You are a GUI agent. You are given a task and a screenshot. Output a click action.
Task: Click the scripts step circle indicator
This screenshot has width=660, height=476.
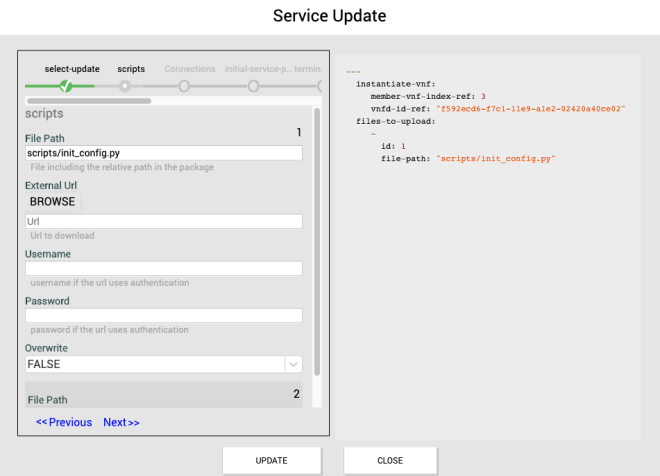tap(125, 86)
